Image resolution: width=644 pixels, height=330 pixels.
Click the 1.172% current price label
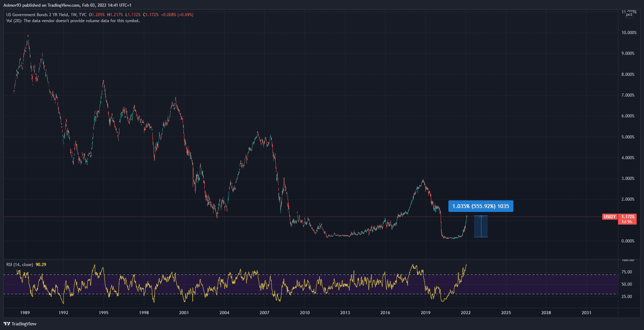[x=627, y=217]
